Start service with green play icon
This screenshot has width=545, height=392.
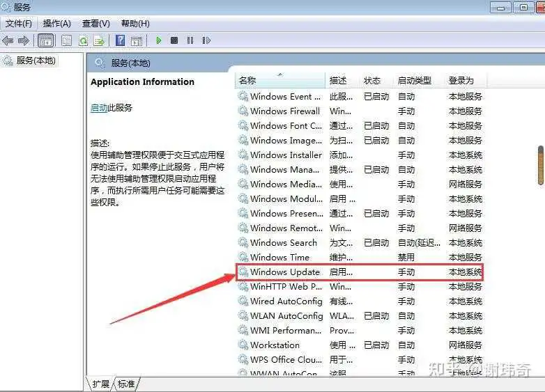click(159, 40)
